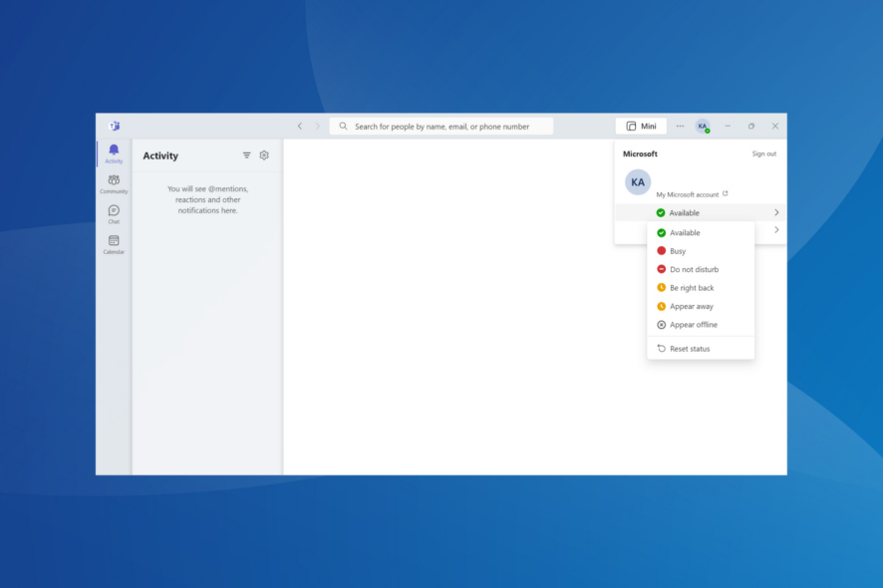The width and height of the screenshot is (883, 588).
Task: Expand the current Available status row
Action: click(x=700, y=213)
